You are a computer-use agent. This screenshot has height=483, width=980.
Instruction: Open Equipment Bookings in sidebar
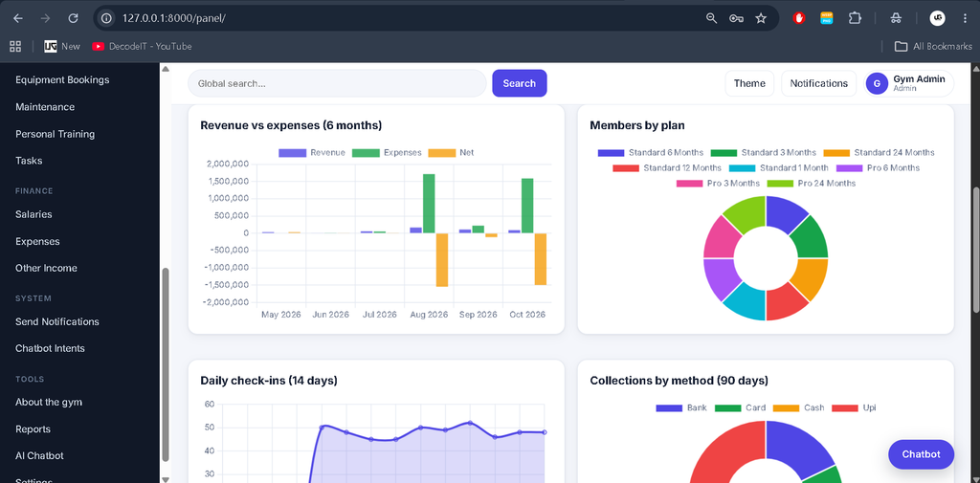pos(62,80)
